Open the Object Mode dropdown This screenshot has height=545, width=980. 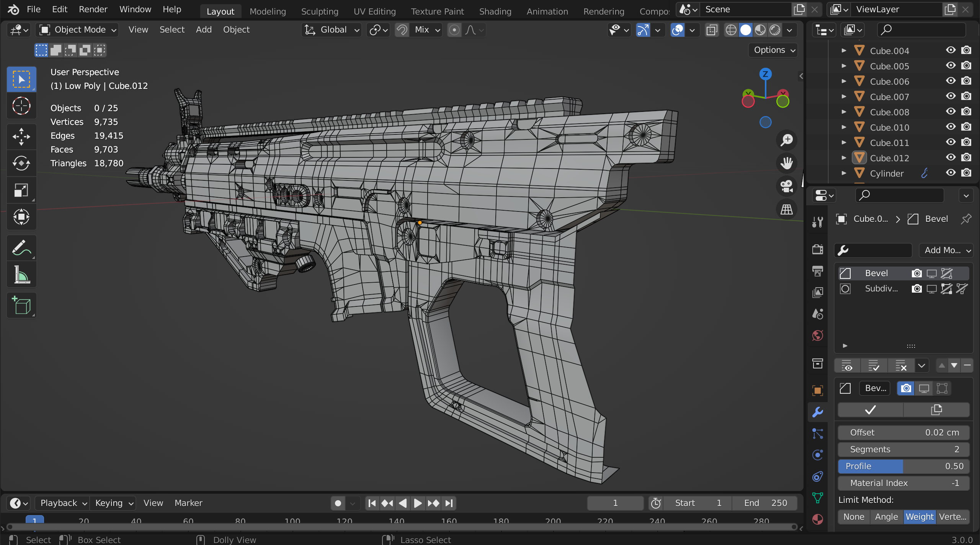coord(77,30)
